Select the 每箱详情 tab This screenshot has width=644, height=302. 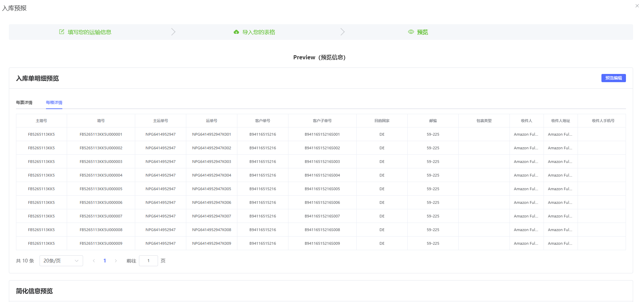pyautogui.click(x=54, y=103)
